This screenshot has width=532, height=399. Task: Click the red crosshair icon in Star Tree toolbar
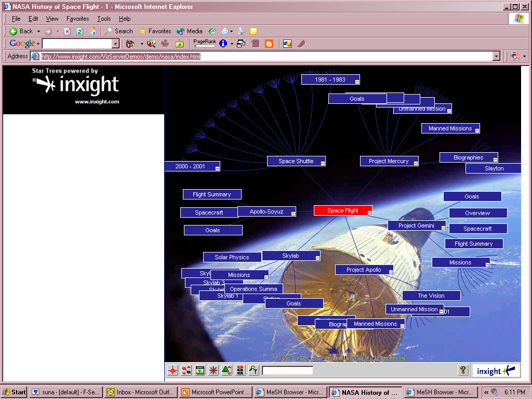173,370
